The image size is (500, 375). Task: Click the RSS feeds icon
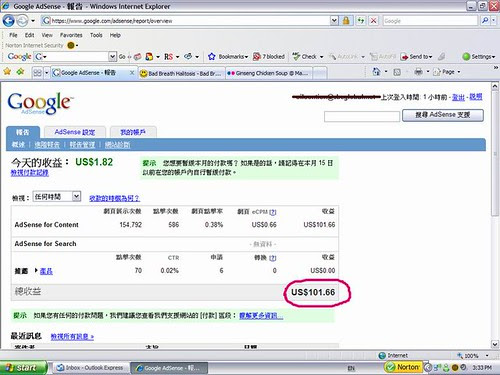[x=397, y=72]
